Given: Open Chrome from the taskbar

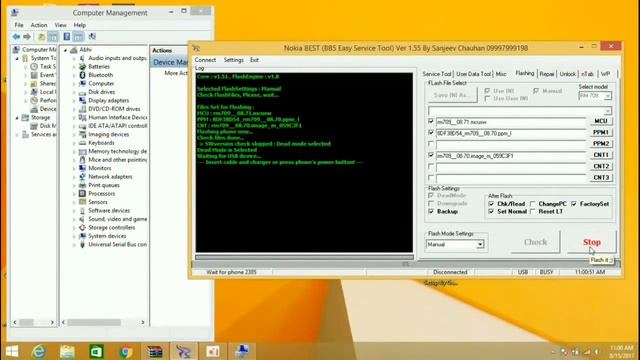Looking at the screenshot, I should [126, 351].
